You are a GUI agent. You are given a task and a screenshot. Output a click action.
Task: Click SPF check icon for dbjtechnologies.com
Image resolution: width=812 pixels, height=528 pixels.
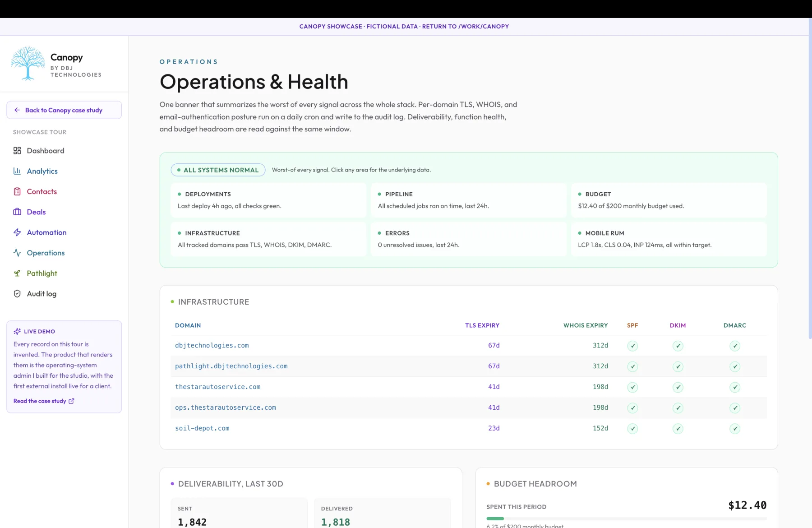(x=632, y=346)
